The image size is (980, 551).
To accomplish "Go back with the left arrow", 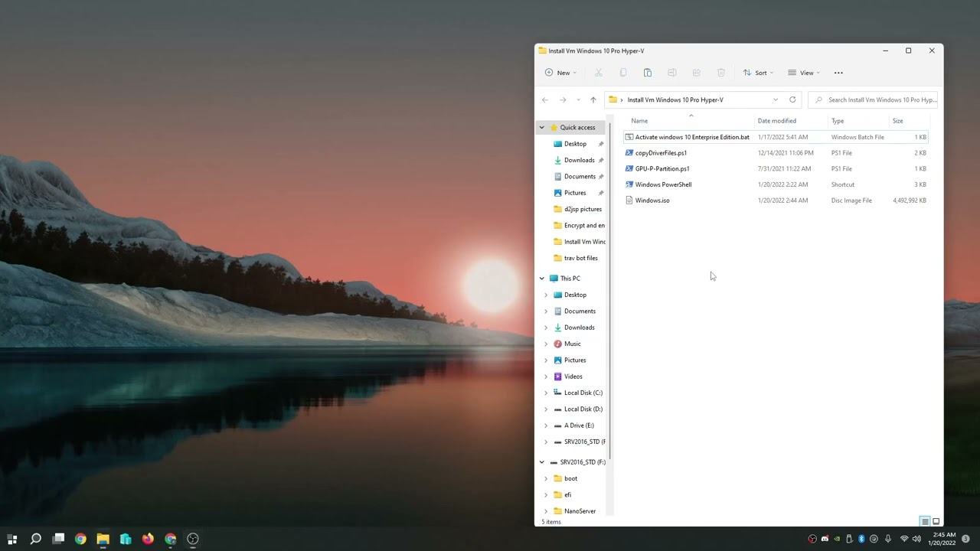I will [545, 99].
